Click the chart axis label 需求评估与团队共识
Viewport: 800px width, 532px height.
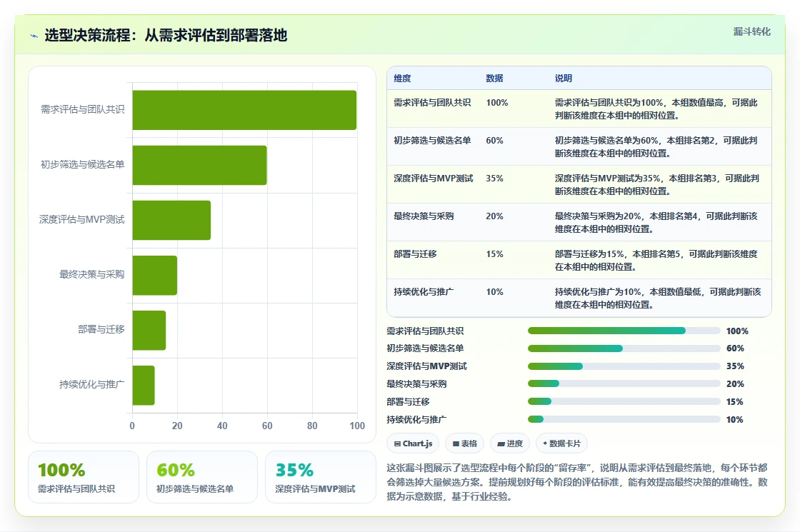coord(83,109)
